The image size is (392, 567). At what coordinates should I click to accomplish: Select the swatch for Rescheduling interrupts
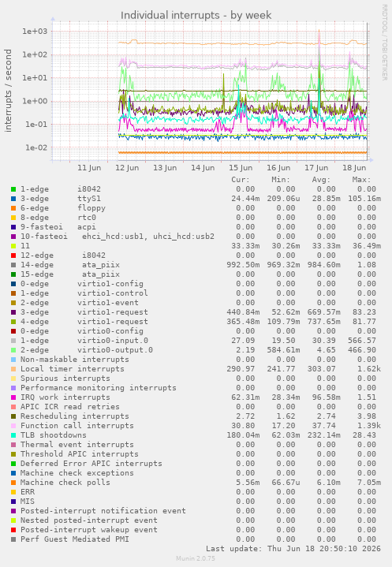[x=13, y=416]
